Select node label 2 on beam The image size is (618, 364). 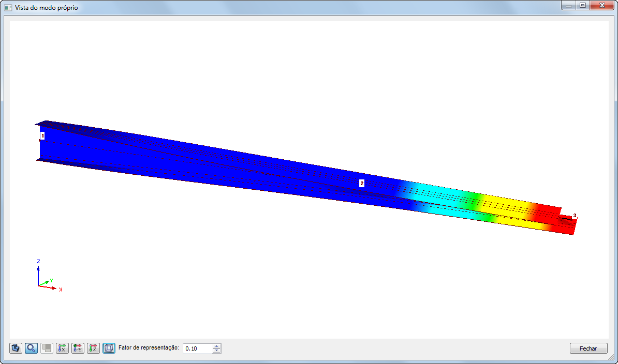point(362,184)
